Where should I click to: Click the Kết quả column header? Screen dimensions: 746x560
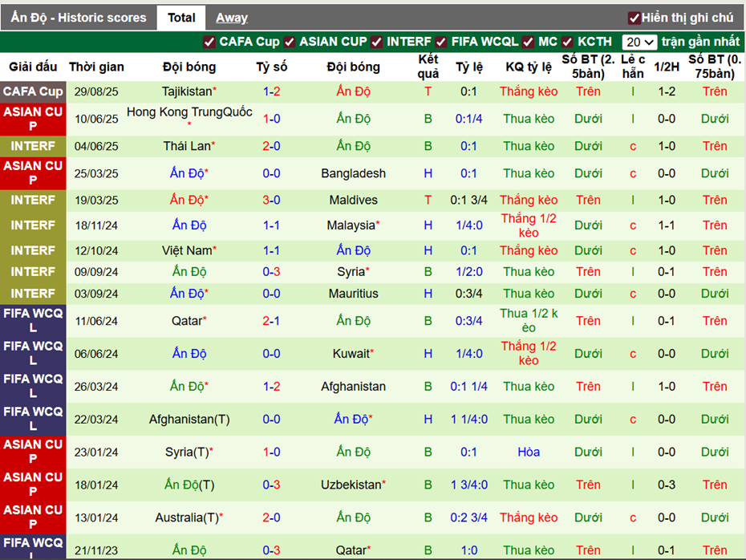tap(428, 67)
